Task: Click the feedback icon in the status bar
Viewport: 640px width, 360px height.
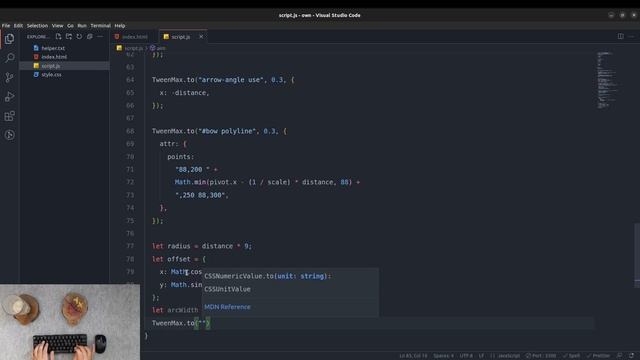Action: (x=620, y=356)
